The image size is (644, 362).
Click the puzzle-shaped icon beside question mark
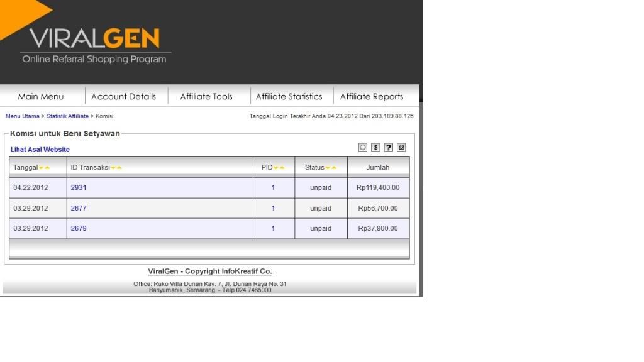pyautogui.click(x=401, y=147)
